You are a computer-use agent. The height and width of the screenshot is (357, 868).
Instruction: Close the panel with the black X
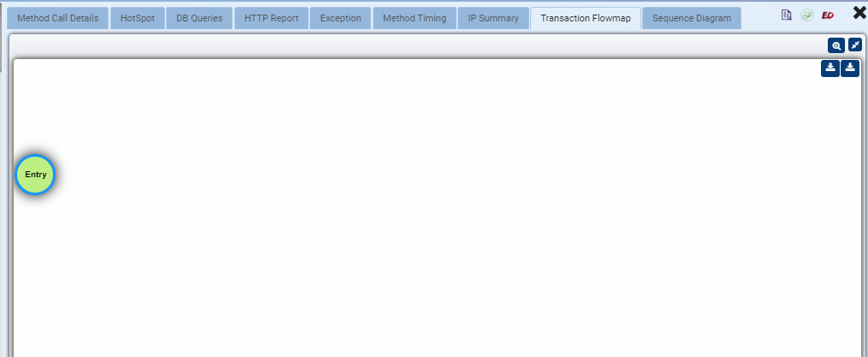[x=859, y=13]
